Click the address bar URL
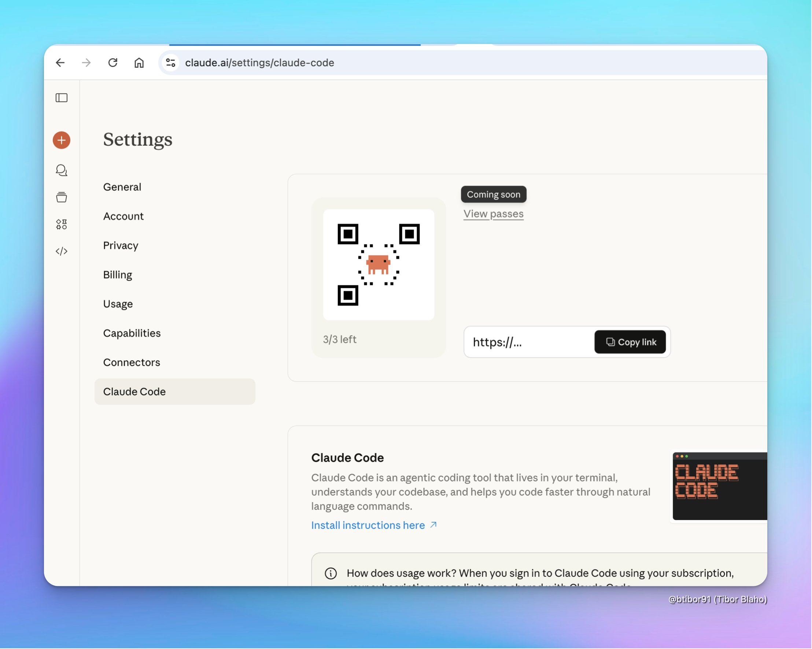The height and width of the screenshot is (649, 812). 259,63
